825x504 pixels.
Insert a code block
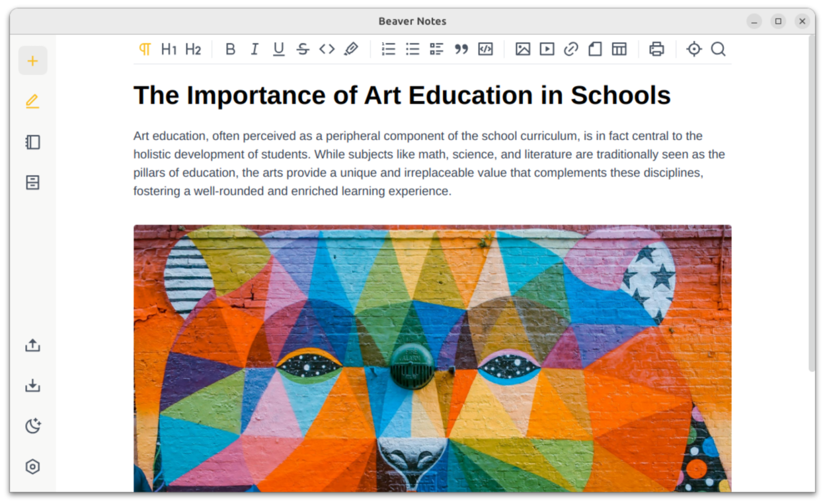point(485,49)
